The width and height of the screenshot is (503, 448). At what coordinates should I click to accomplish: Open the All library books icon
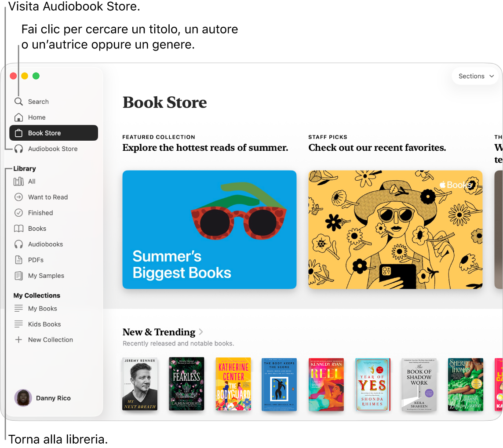pos(18,182)
